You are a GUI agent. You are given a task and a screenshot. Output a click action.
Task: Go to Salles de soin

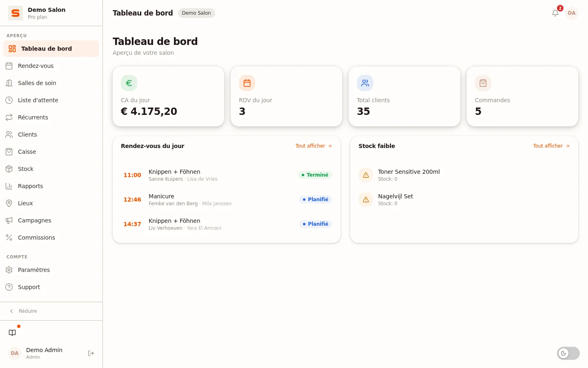[51, 83]
